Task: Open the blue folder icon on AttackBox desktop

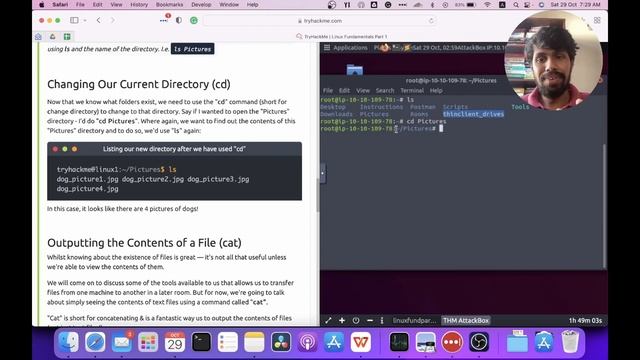Action: 355,70
